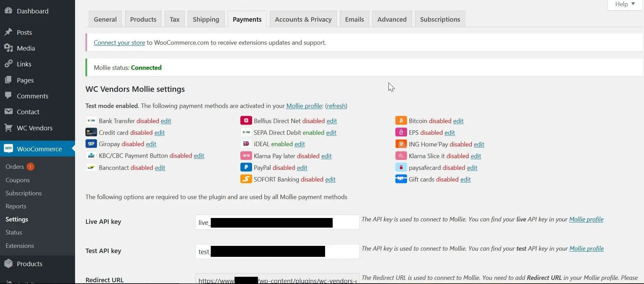Click the Belfius Direct Net icon

pyautogui.click(x=246, y=121)
